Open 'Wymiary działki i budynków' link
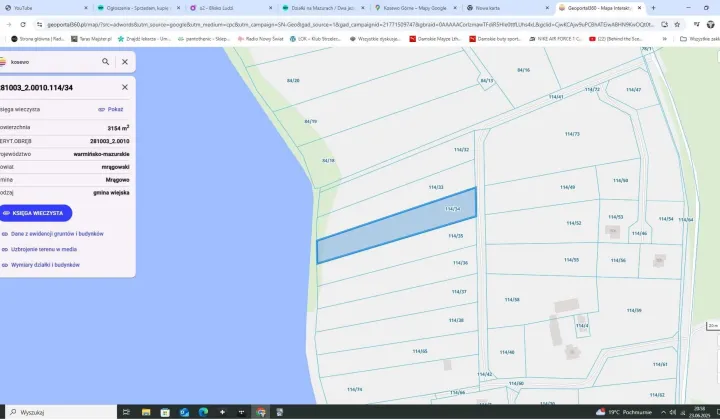 (45, 265)
